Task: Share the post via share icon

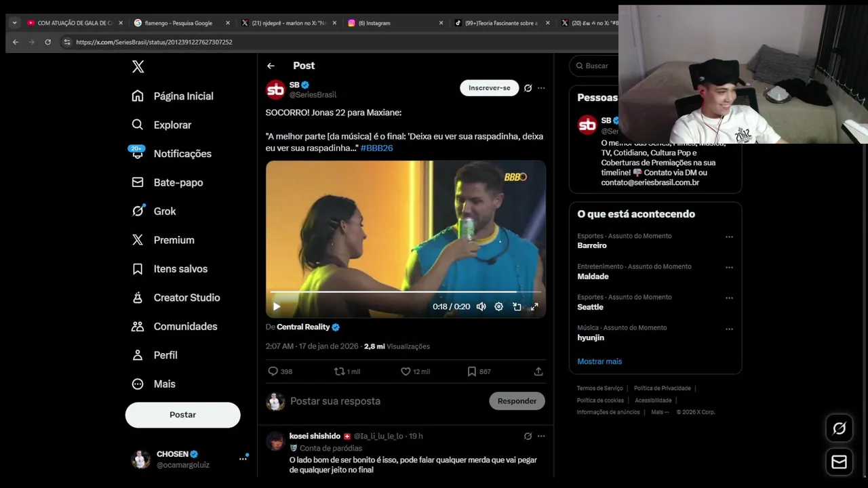Action: [538, 371]
